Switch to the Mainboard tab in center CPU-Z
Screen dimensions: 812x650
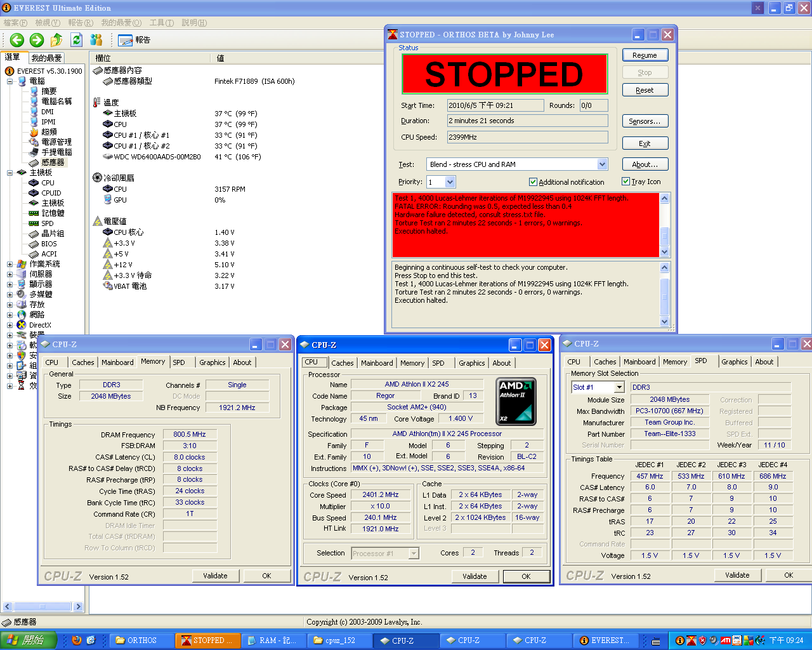(x=377, y=363)
